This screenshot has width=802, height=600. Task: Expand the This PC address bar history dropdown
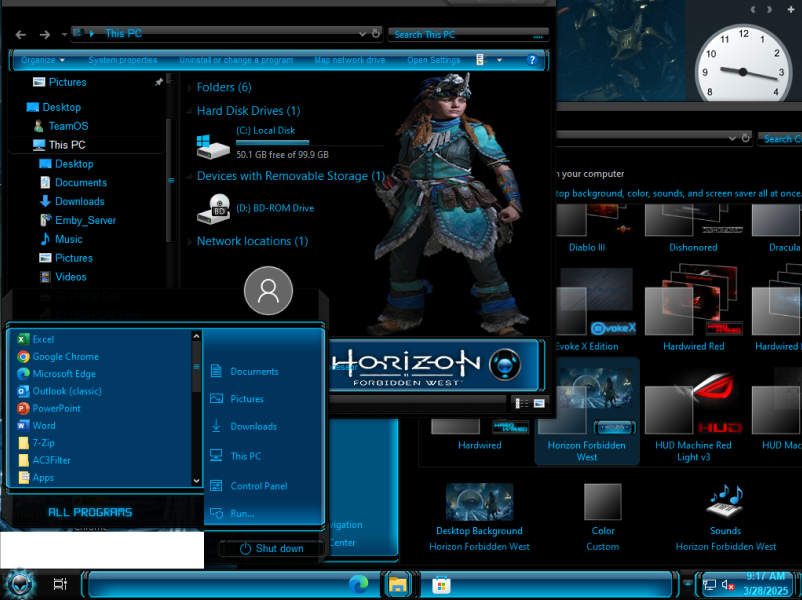click(x=362, y=34)
